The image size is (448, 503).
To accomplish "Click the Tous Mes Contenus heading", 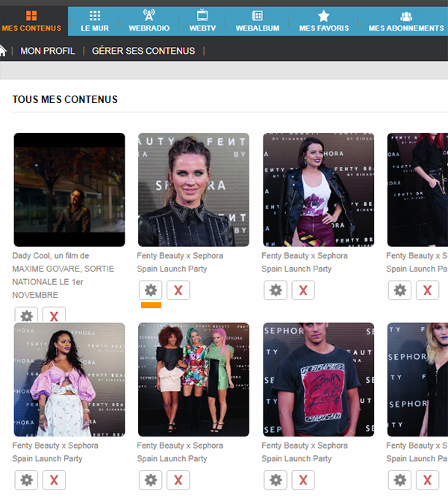I will [x=65, y=99].
